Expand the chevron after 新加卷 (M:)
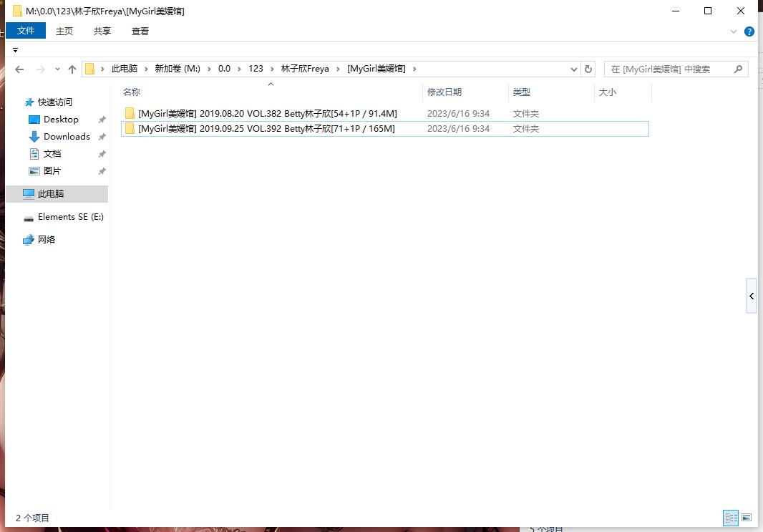 pyautogui.click(x=209, y=69)
